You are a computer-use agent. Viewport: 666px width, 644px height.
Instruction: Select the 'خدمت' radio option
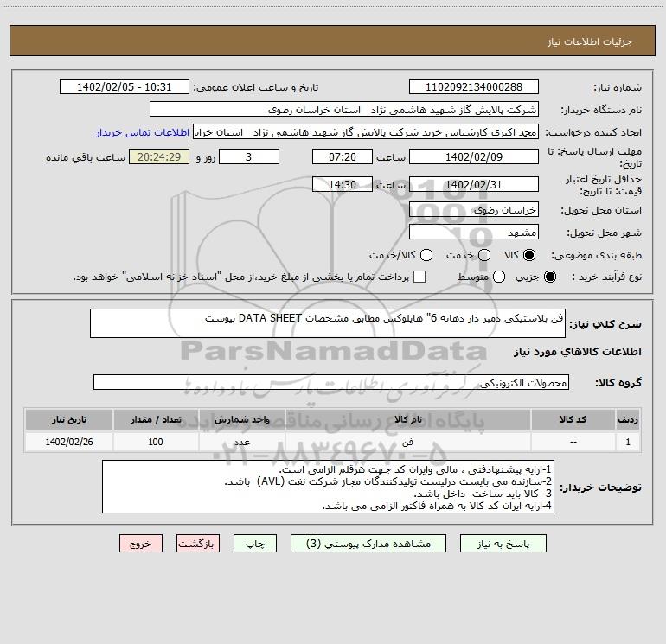484,255
